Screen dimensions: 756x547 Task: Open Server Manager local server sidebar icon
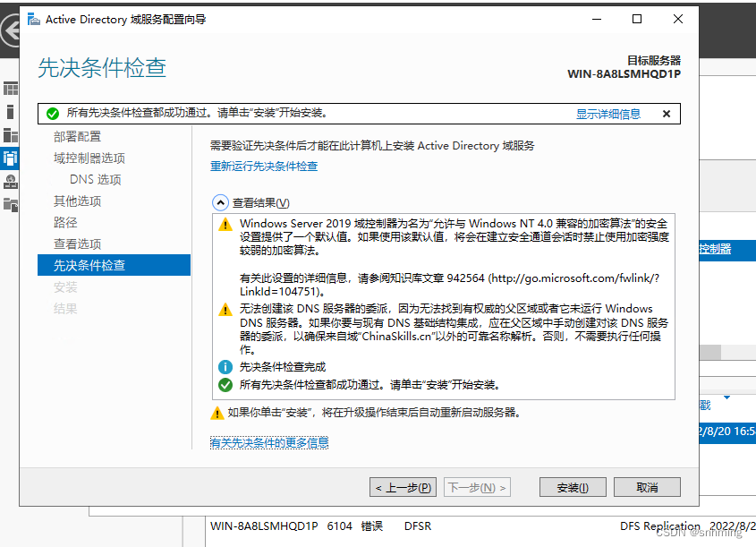[11, 112]
